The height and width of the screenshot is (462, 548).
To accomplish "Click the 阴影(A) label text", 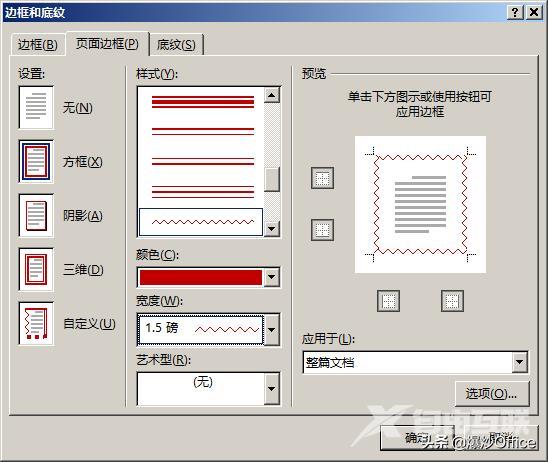I will pyautogui.click(x=82, y=216).
